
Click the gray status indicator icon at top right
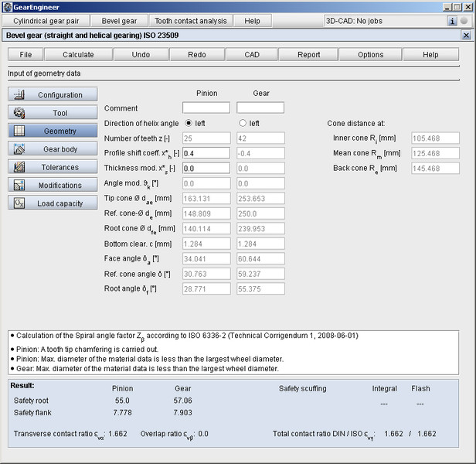point(464,21)
